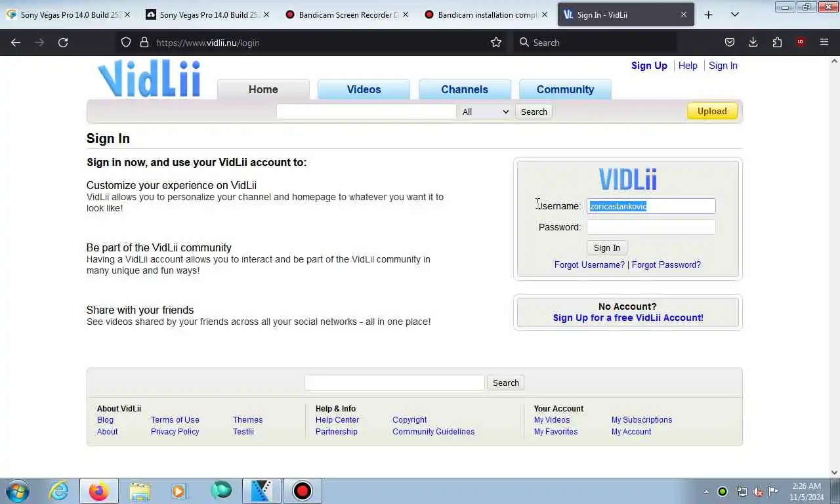Viewport: 840px width, 504px height.
Task: Open the Channels navigation tab
Action: pos(465,89)
